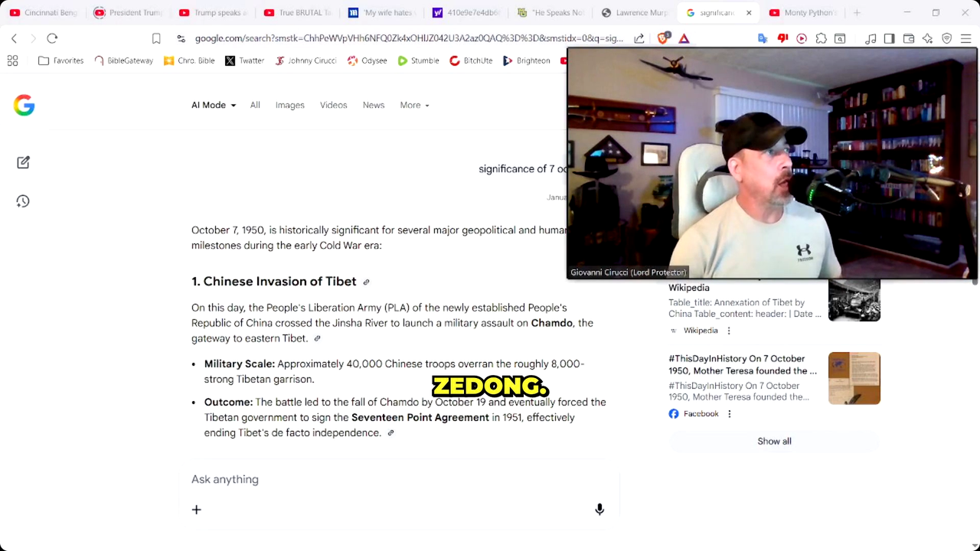Screen dimensions: 980x551
Task: Click the Ask anything input field
Action: [383, 479]
